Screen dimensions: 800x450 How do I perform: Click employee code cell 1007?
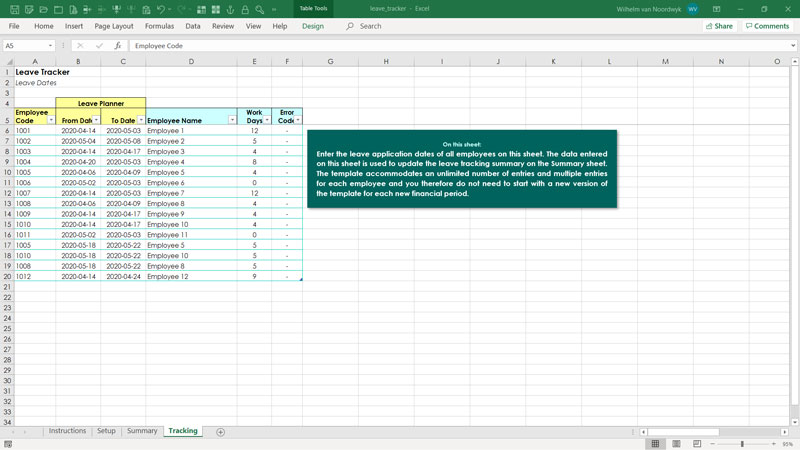(x=35, y=193)
